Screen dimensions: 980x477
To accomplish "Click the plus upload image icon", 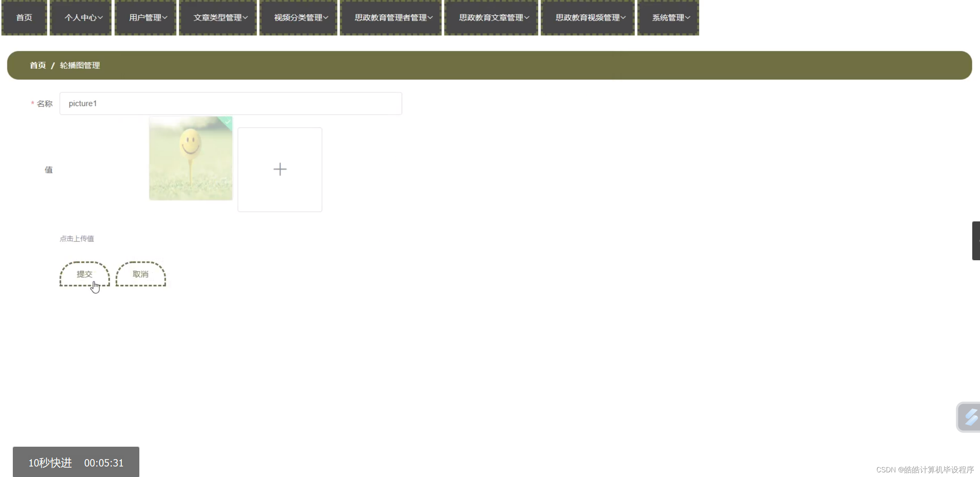I will pos(279,169).
